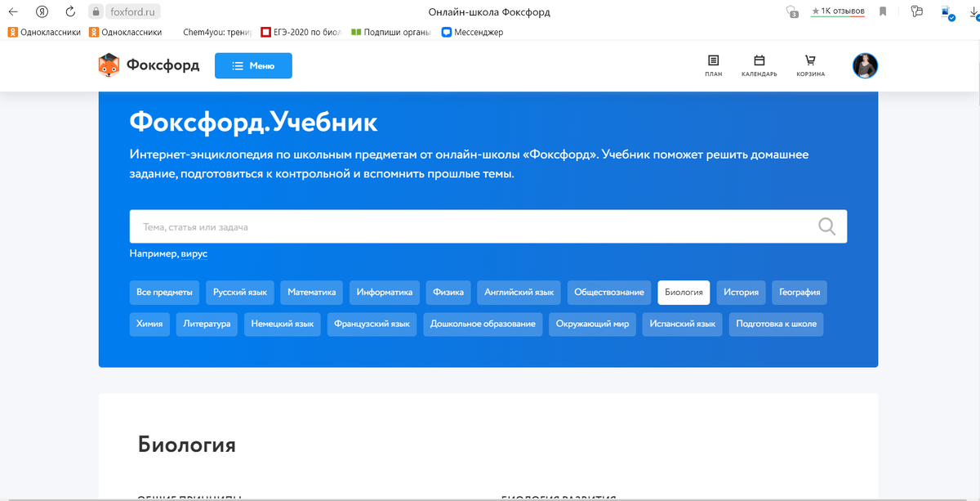980x501 pixels.
Task: Click the magnifier search icon
Action: (x=826, y=226)
